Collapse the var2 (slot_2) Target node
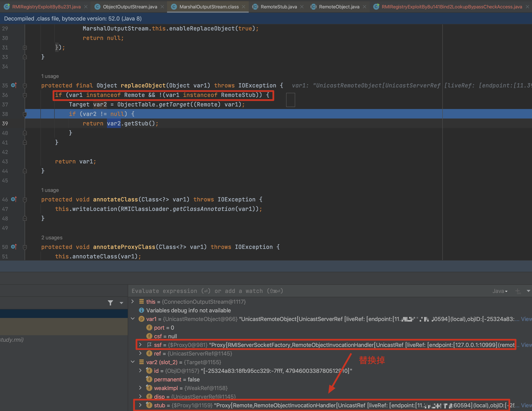 tap(132, 362)
